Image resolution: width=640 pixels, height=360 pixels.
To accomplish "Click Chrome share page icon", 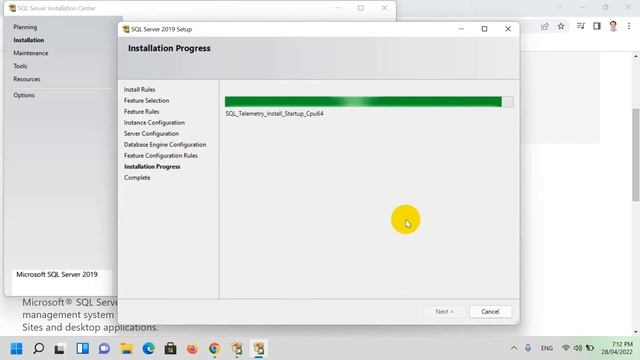I will coord(544,27).
